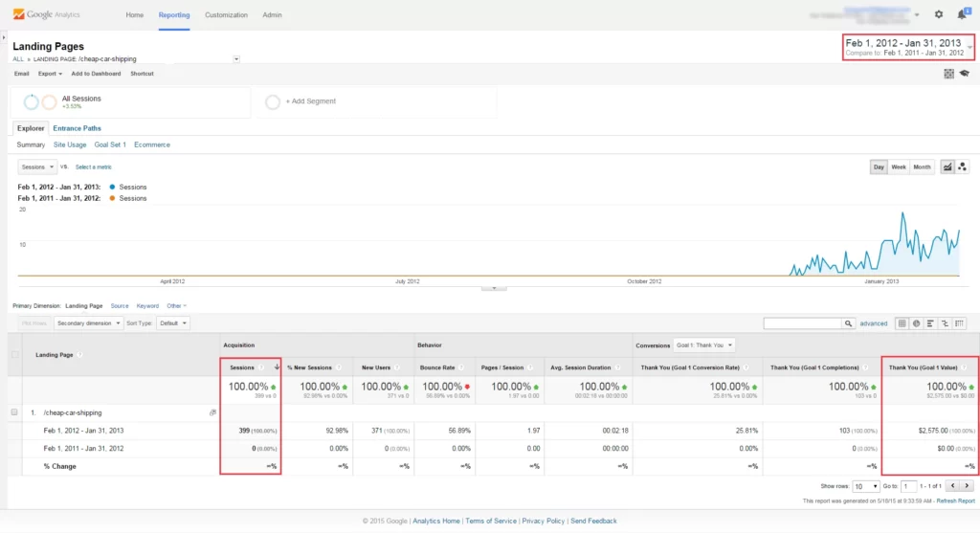Tick the /cheap-car-shipping row checkbox

pyautogui.click(x=14, y=411)
